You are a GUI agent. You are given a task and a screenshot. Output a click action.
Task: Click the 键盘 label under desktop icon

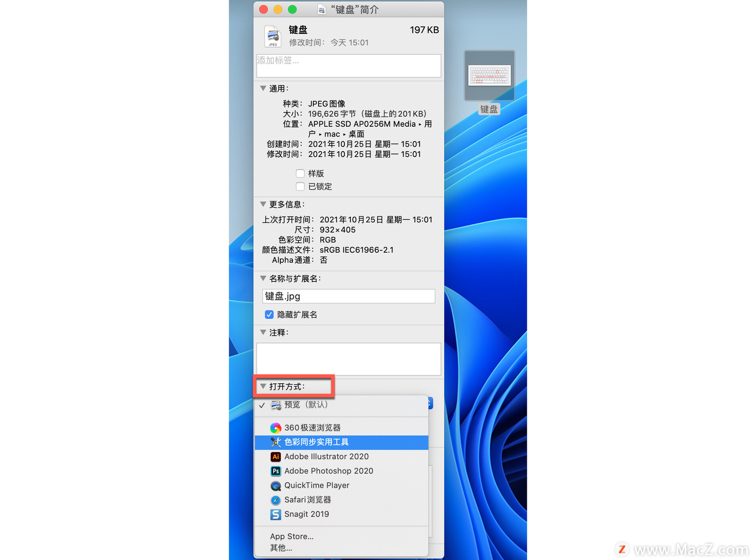[489, 109]
